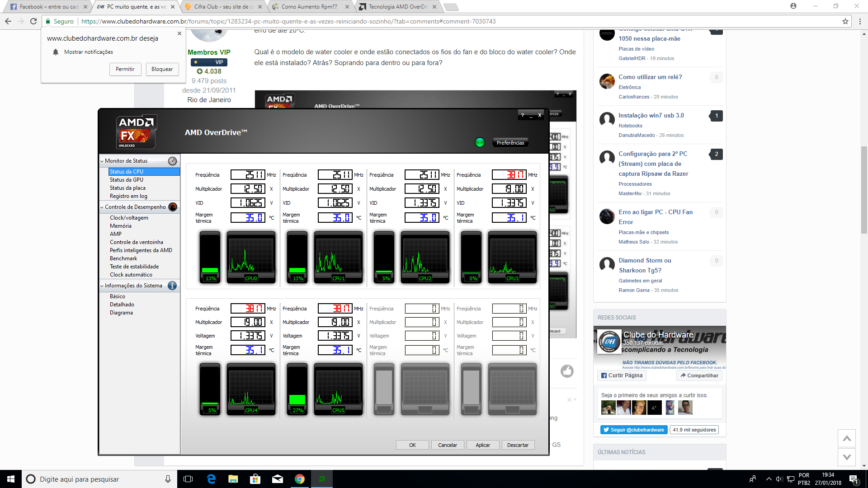868x488 pixels.
Task: Open the Mail app from taskbar
Action: click(278, 479)
